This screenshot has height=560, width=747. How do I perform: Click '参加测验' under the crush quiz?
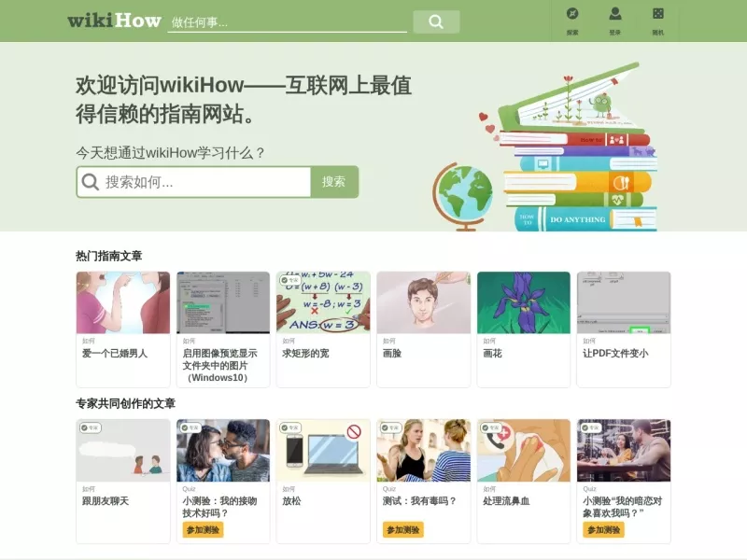click(603, 530)
